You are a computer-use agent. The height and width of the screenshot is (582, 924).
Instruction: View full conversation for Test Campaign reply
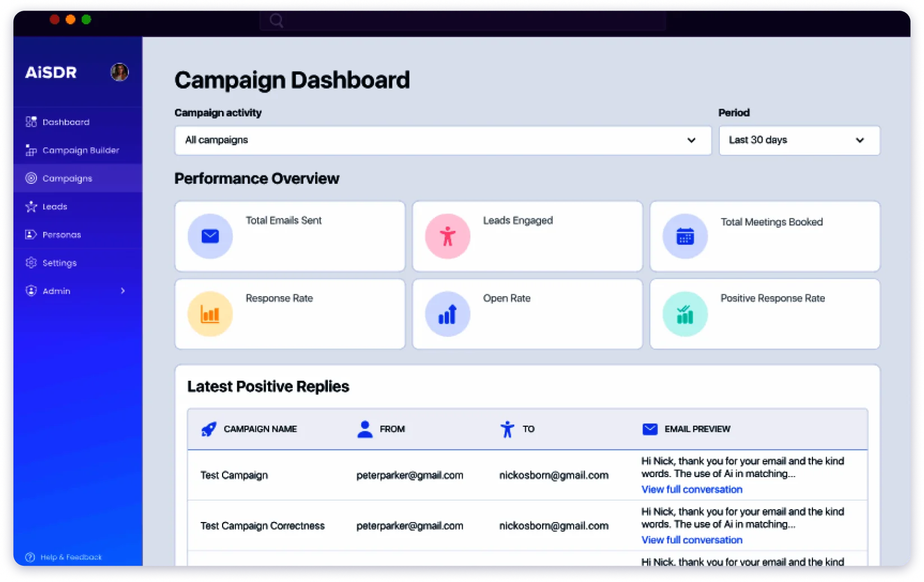point(691,489)
